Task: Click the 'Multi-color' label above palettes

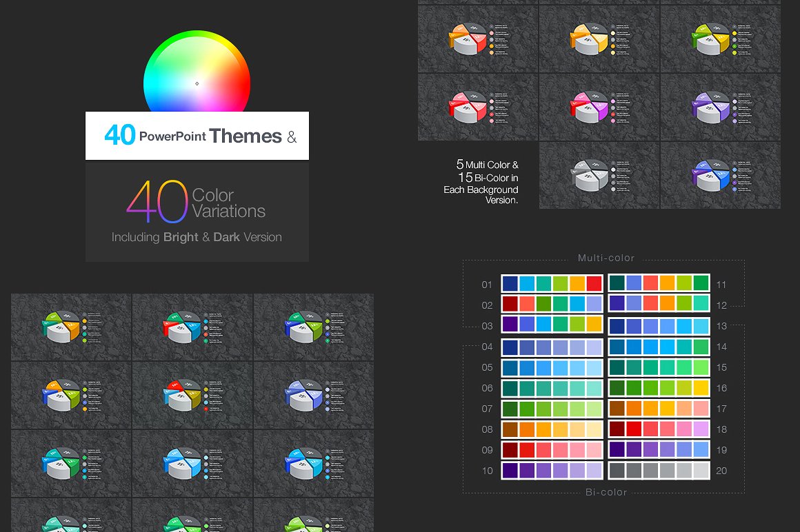Action: [606, 258]
